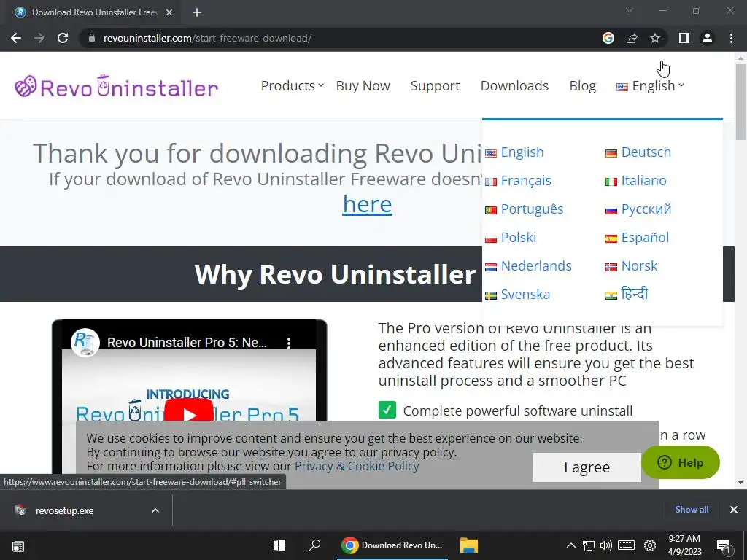Open a new browser tab
This screenshot has height=560, width=747.
(x=197, y=12)
